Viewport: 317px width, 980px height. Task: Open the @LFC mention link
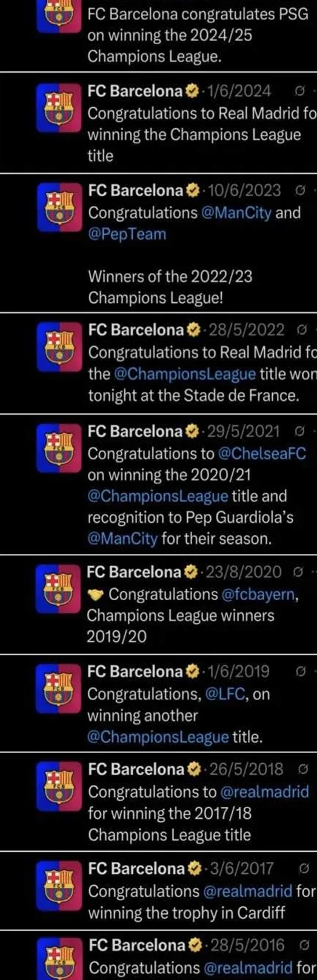[225, 694]
